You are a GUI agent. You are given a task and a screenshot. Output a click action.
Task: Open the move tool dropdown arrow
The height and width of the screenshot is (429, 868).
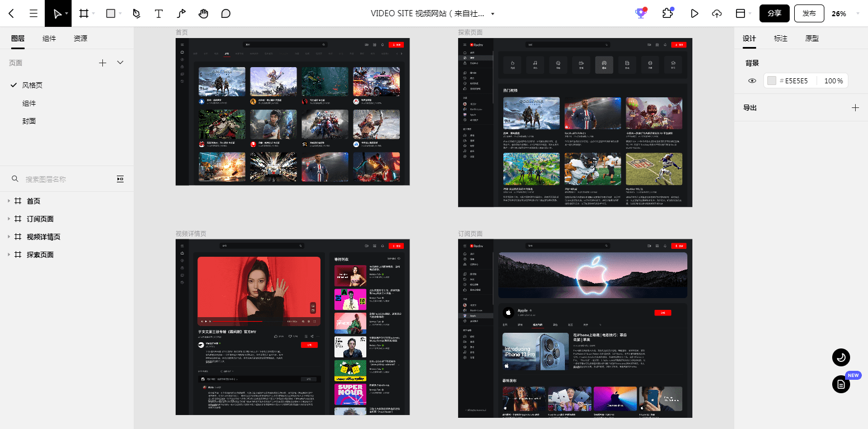pos(67,13)
